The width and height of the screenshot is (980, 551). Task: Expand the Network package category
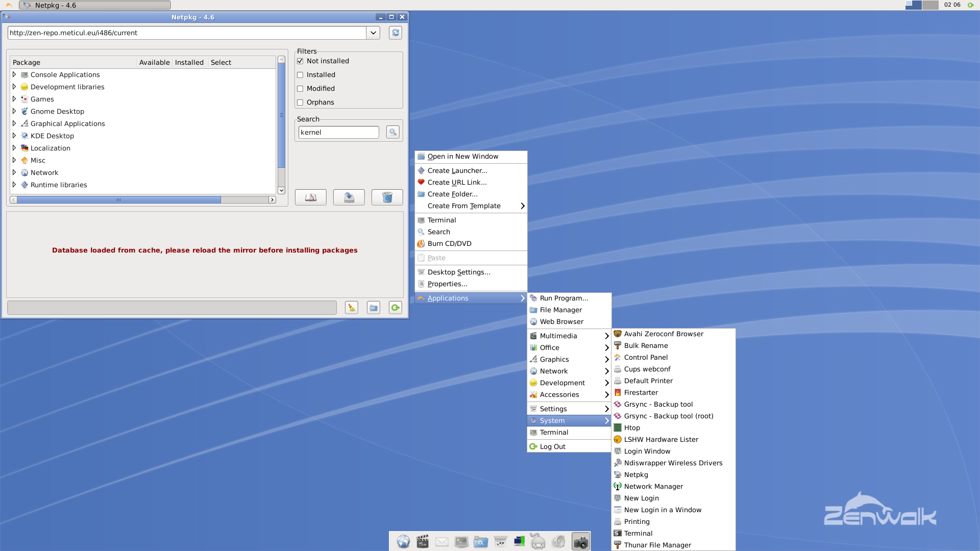[14, 172]
